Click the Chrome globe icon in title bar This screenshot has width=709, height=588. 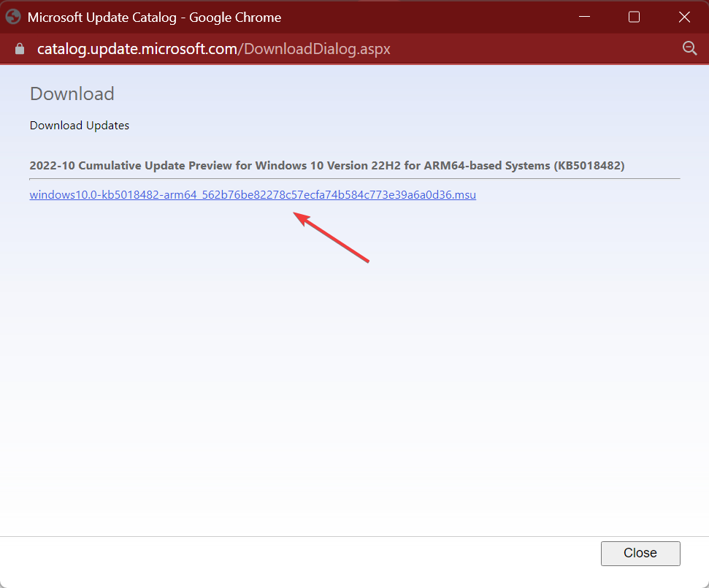[13, 18]
